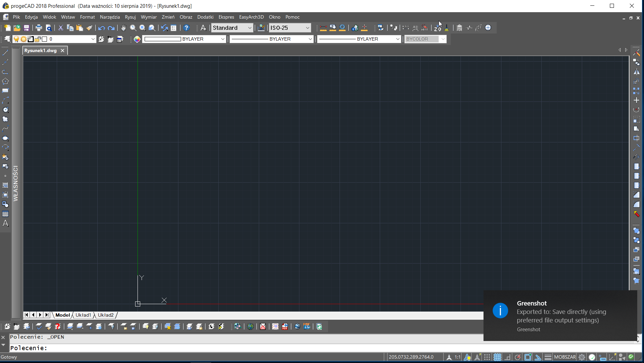Expand the ISO-25 dimension style dropdown
644x363 pixels.
click(307, 28)
